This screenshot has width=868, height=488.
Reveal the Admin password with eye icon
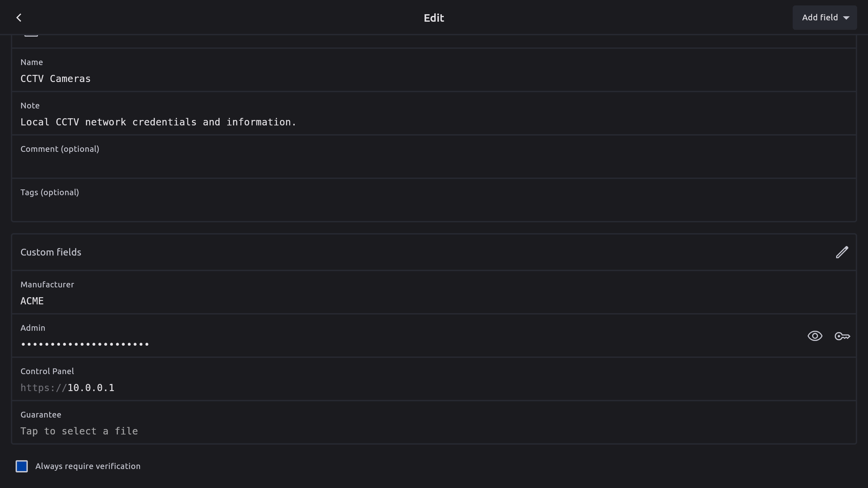coord(815,336)
